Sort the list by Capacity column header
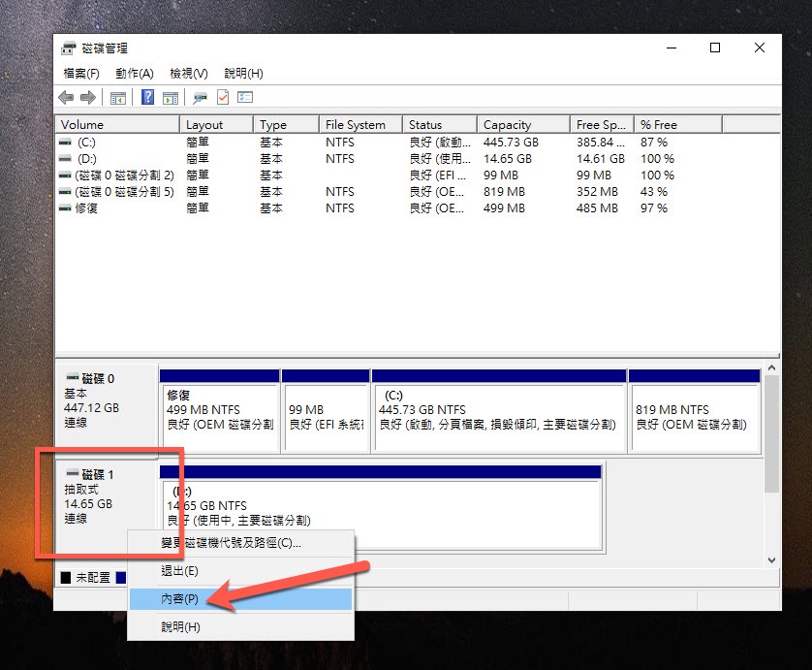Viewport: 812px width, 670px height. point(508,125)
